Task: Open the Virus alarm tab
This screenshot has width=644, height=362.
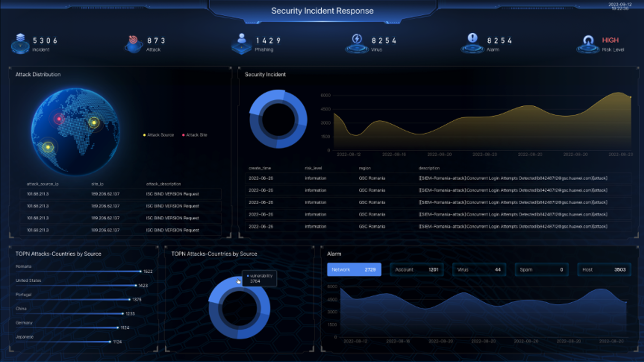Action: pos(479,269)
